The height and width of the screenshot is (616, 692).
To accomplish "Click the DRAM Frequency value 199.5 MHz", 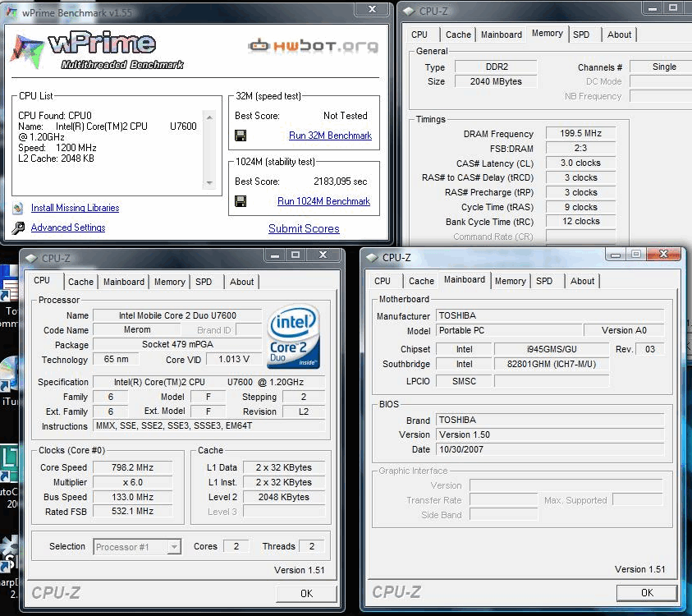I will (581, 133).
